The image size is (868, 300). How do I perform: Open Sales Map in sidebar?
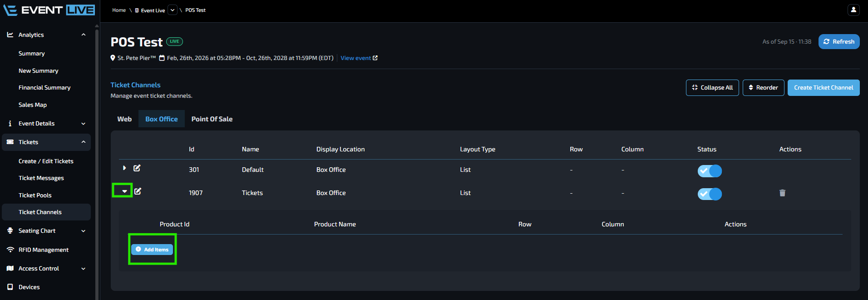pyautogui.click(x=33, y=105)
